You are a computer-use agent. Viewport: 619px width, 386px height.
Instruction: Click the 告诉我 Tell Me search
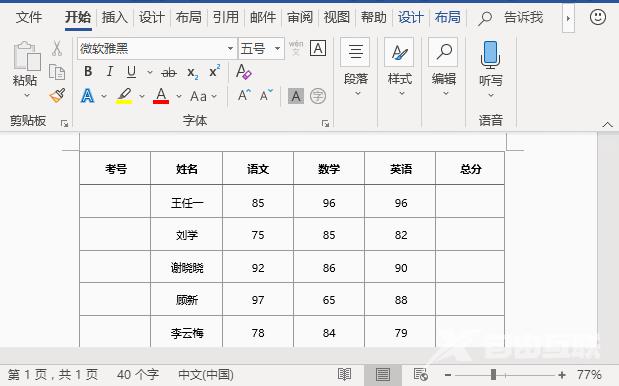coord(510,17)
